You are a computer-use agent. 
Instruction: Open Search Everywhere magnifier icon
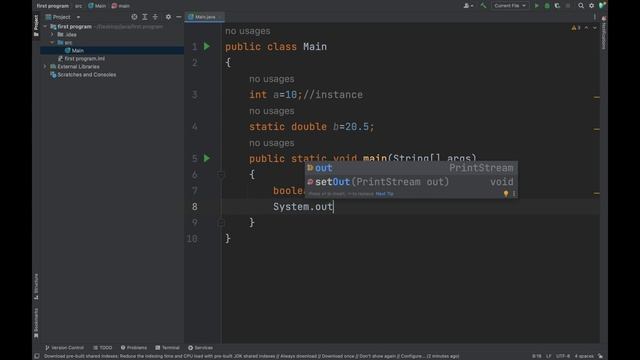click(581, 6)
